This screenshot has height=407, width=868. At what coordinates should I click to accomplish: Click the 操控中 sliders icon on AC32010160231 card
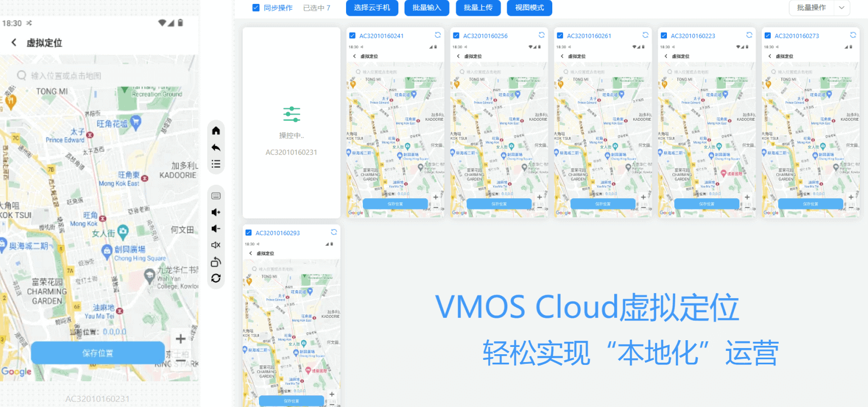[292, 114]
